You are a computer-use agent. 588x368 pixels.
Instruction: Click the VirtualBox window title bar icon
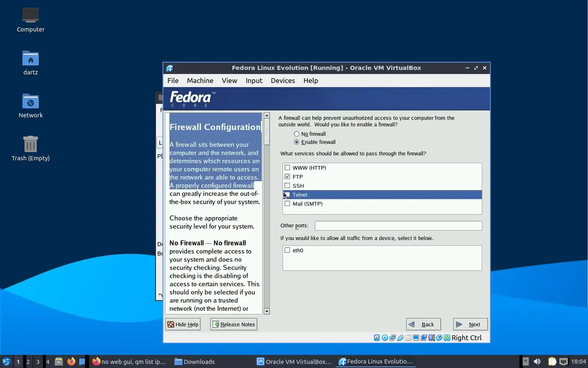pos(169,68)
